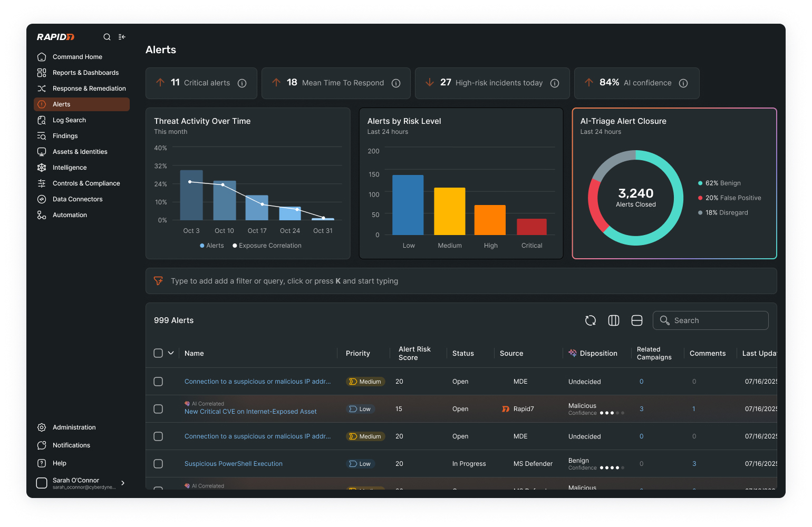Open Reports & Dashboards page
Image resolution: width=812 pixels, height=527 pixels.
click(x=82, y=73)
